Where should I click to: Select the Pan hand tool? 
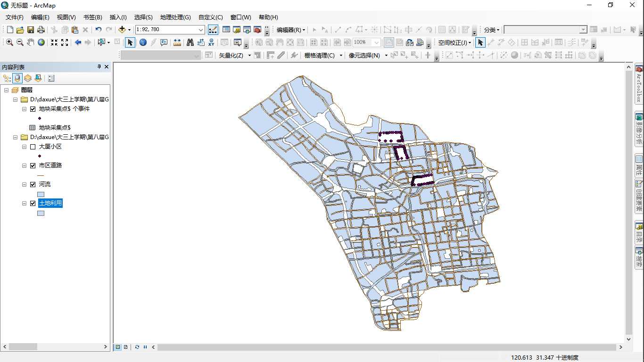click(31, 42)
